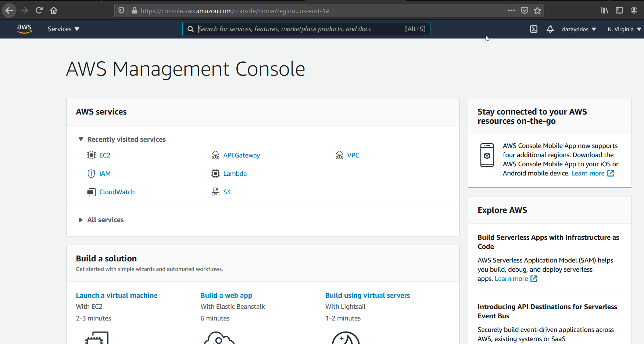Viewport: 644px width, 344px height.
Task: Open the notifications bell icon
Action: tap(550, 29)
